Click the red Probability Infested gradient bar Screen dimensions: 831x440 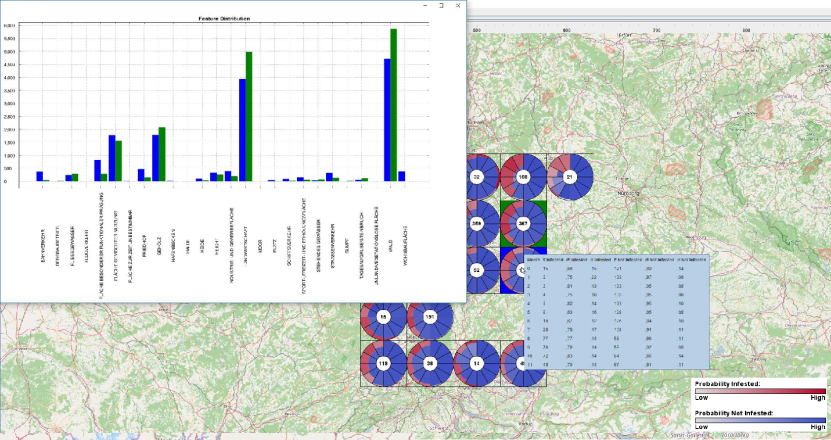point(759,392)
